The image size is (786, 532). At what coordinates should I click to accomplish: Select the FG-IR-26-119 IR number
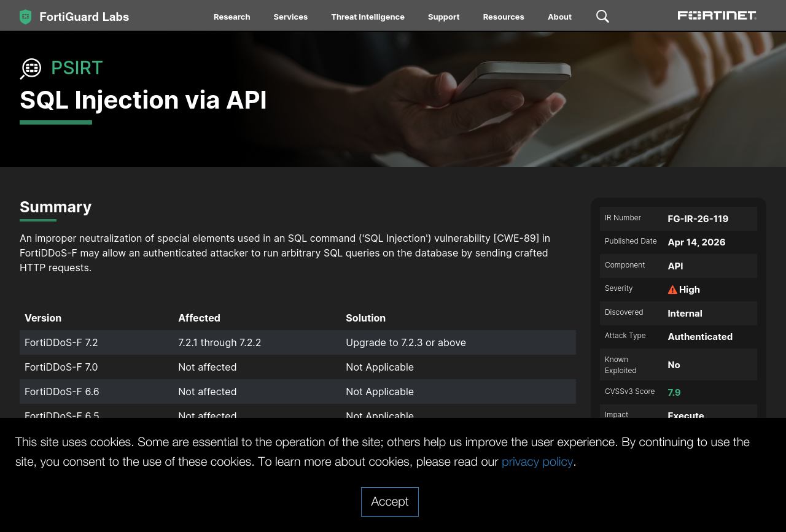click(x=698, y=218)
